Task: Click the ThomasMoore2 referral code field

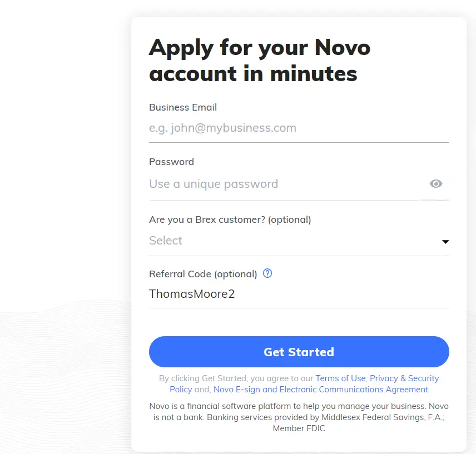Action: click(x=299, y=294)
